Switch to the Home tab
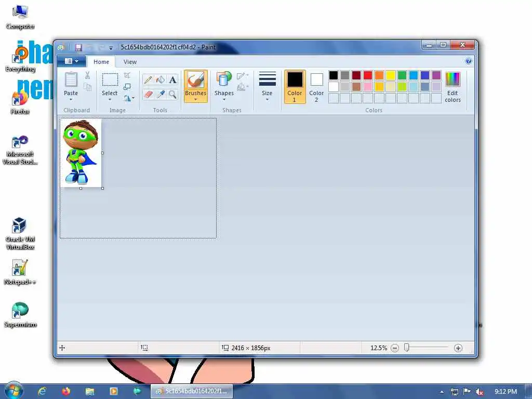The height and width of the screenshot is (399, 532). [101, 62]
